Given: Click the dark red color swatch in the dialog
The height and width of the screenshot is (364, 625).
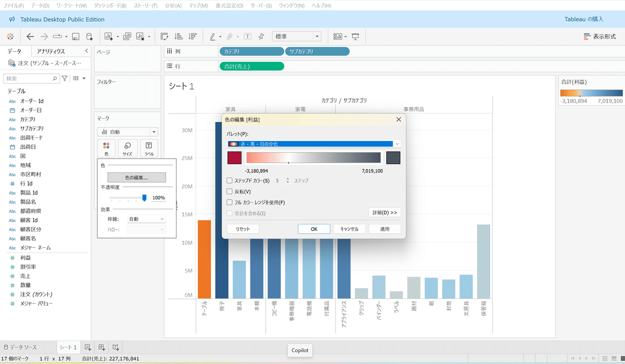Looking at the screenshot, I should 233,156.
